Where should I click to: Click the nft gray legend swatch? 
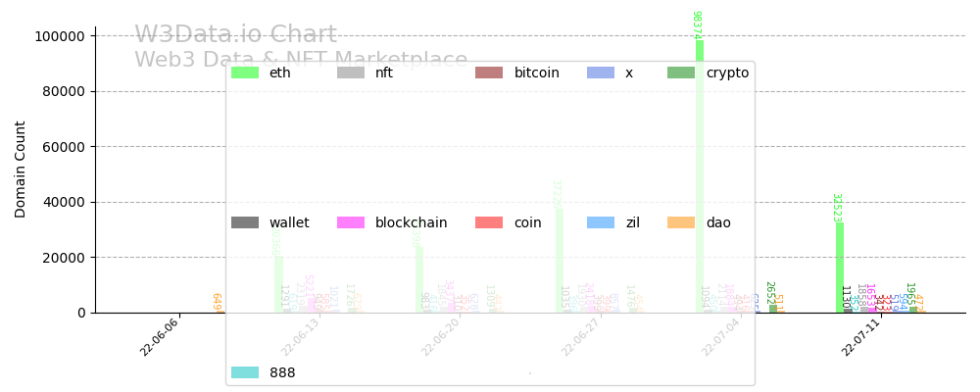[350, 73]
